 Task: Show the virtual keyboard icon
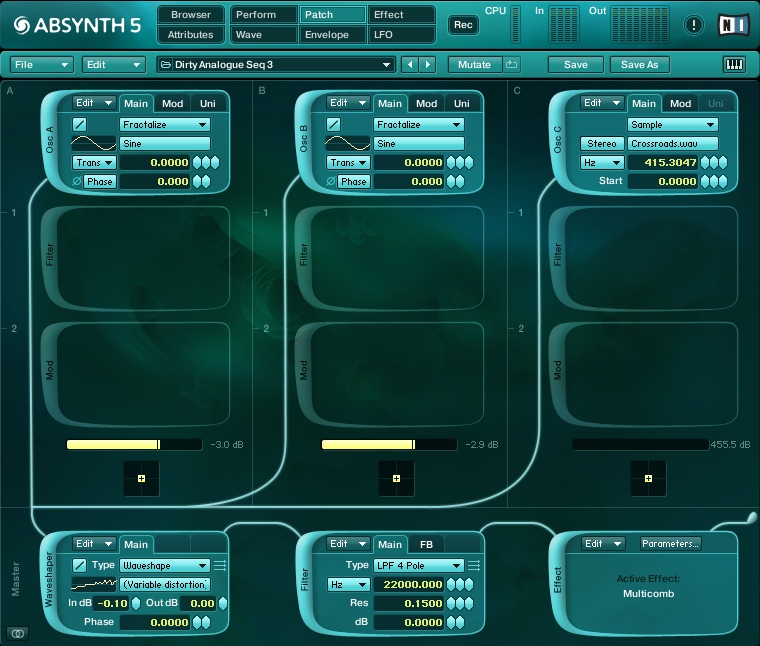tap(734, 64)
